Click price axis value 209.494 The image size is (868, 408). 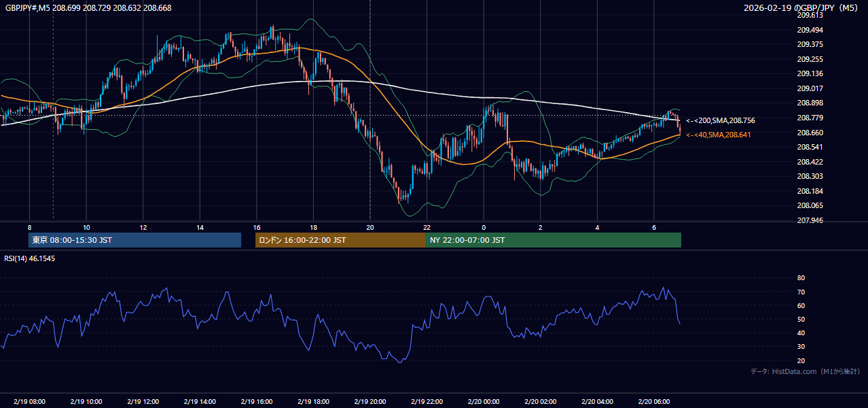pos(810,30)
